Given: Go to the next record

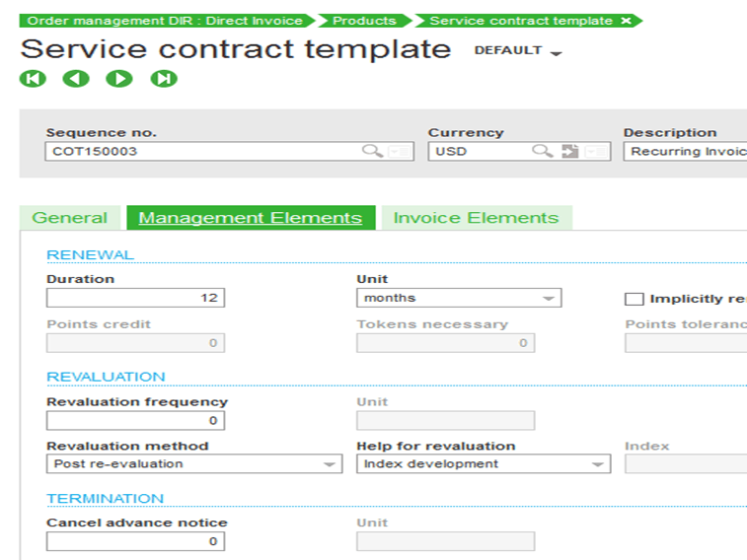Looking at the screenshot, I should click(119, 79).
